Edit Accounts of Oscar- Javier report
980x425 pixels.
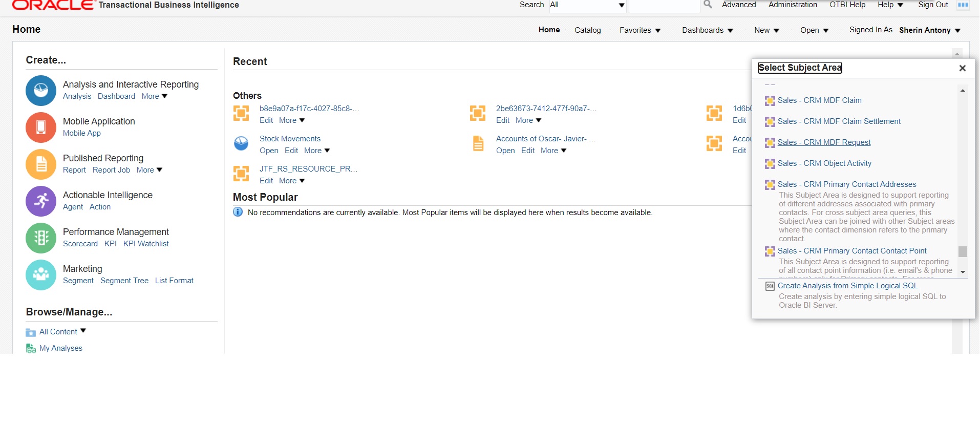coord(528,151)
